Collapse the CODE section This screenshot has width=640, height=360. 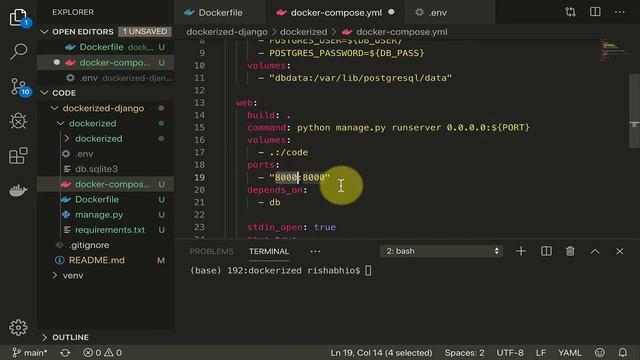click(44, 93)
